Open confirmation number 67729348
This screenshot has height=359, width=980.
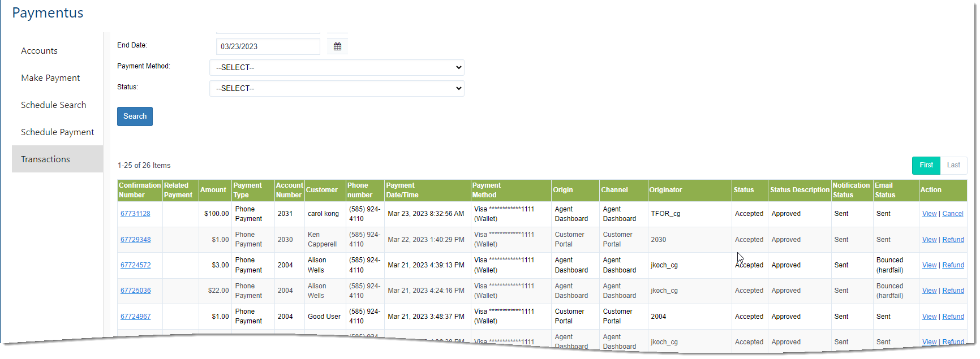click(135, 240)
